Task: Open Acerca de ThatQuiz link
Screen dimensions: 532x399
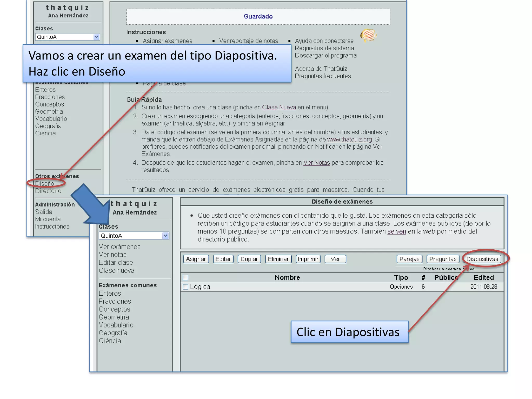Action: click(x=321, y=69)
